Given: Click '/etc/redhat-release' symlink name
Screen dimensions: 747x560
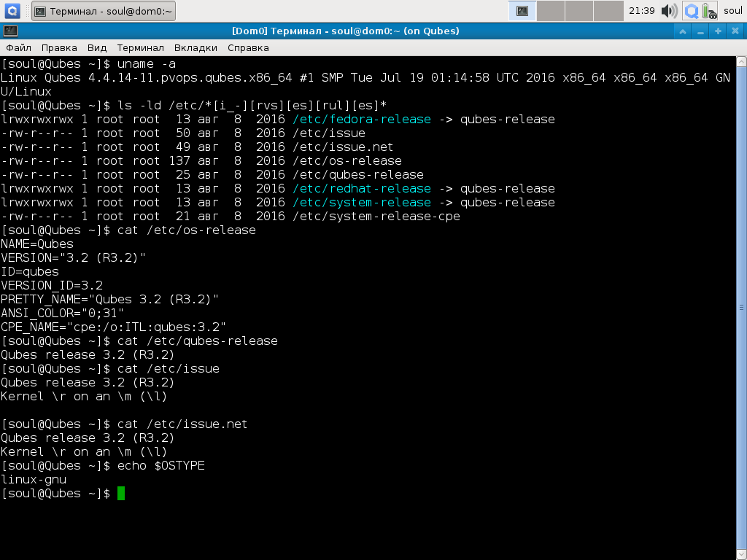Looking at the screenshot, I should (362, 189).
